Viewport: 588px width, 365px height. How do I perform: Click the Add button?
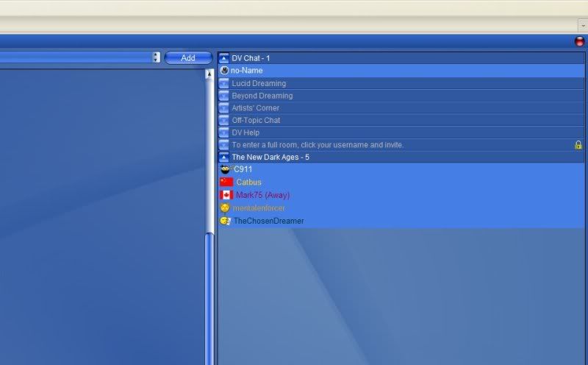(188, 57)
